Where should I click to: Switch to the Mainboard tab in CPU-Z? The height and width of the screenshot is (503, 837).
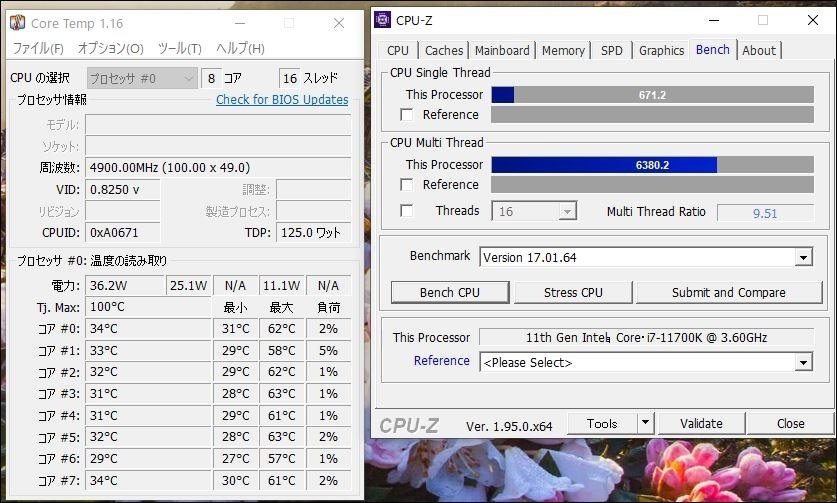[502, 51]
